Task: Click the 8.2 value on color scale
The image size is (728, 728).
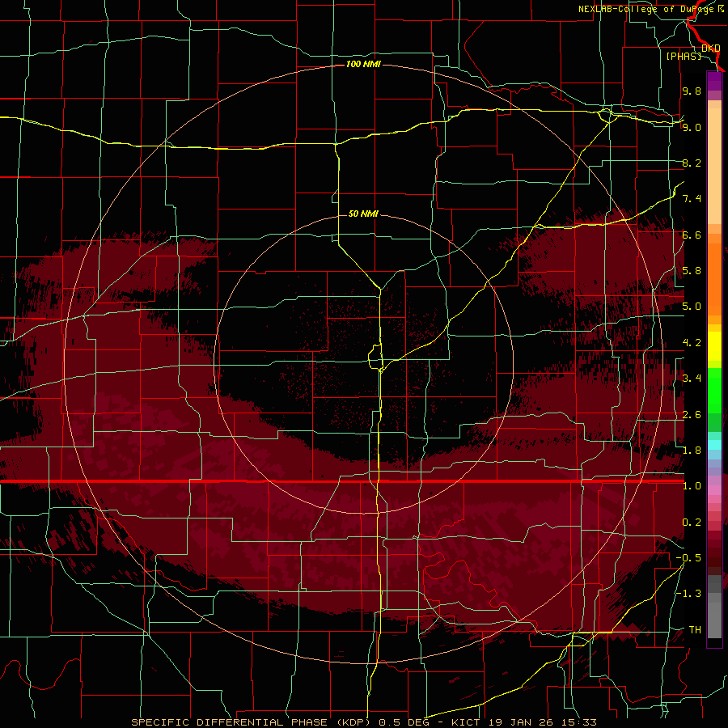Action: 692,163
